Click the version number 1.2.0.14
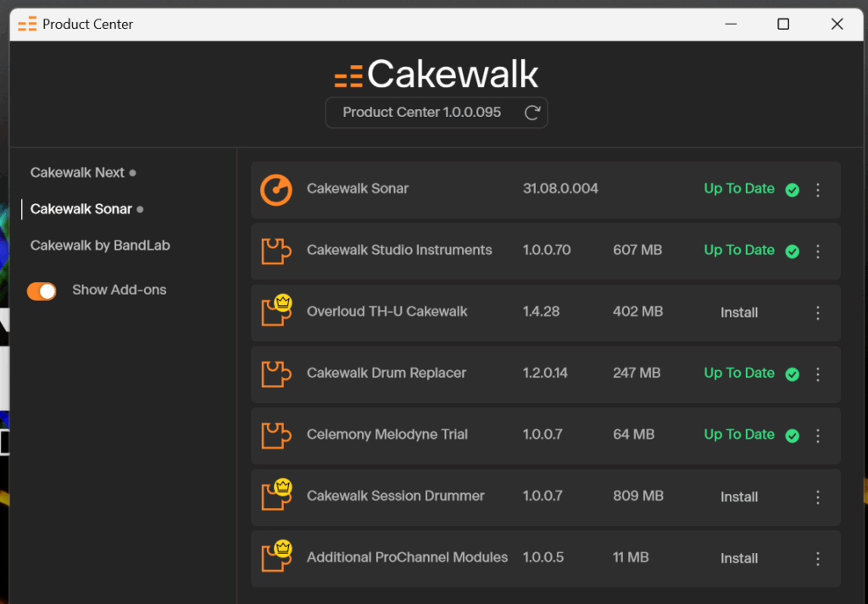The image size is (868, 604). coord(545,373)
